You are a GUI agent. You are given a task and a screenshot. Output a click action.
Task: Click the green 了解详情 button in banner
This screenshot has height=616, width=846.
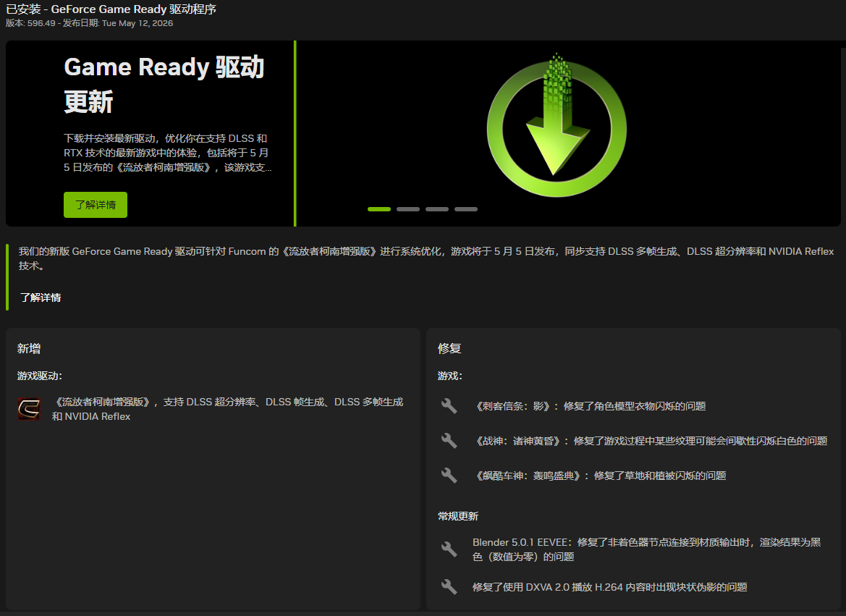coord(96,205)
